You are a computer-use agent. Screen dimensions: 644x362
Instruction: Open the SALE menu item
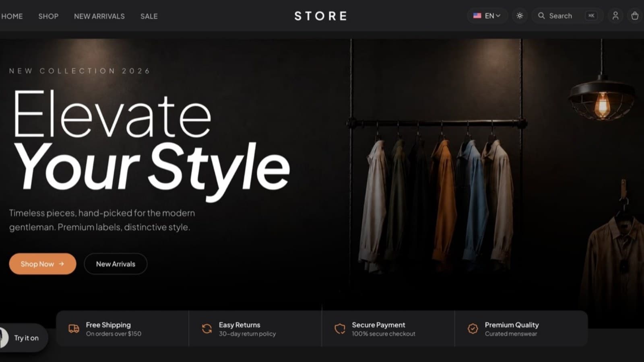point(149,16)
